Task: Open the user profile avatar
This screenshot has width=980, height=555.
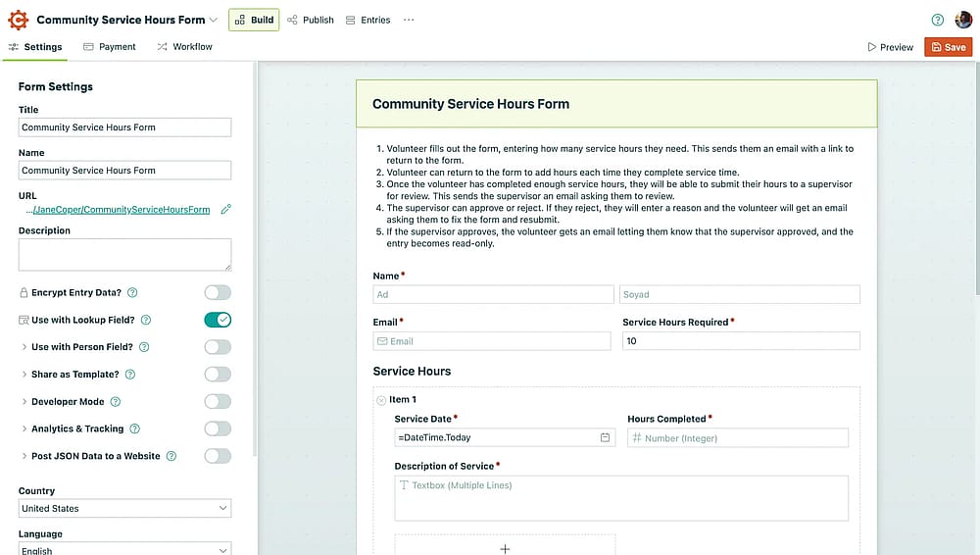Action: (x=963, y=20)
